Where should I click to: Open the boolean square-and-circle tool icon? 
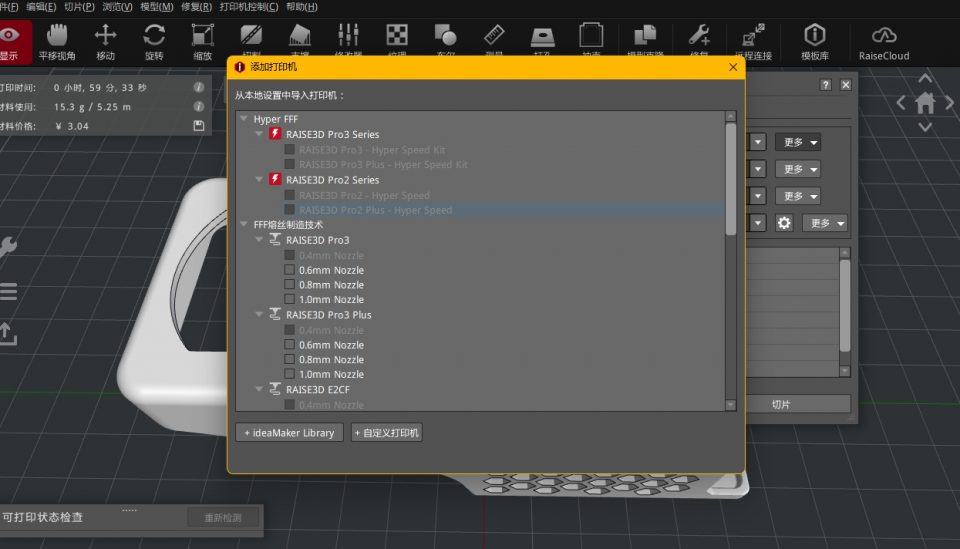tap(445, 35)
